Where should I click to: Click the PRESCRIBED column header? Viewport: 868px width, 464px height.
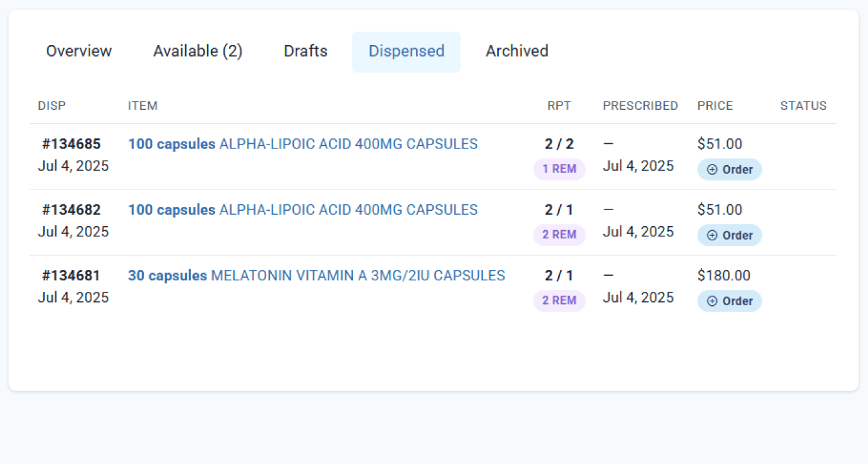[x=640, y=106]
